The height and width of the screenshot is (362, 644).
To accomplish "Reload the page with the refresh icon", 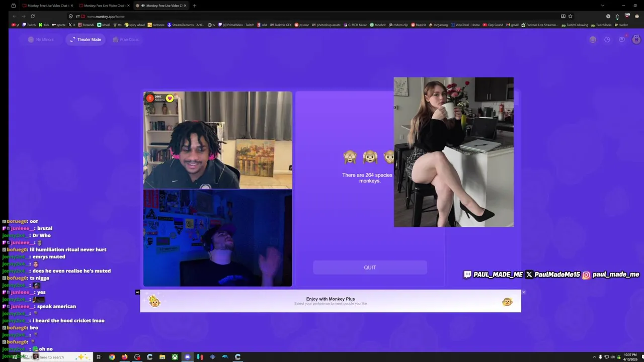I will point(33,16).
